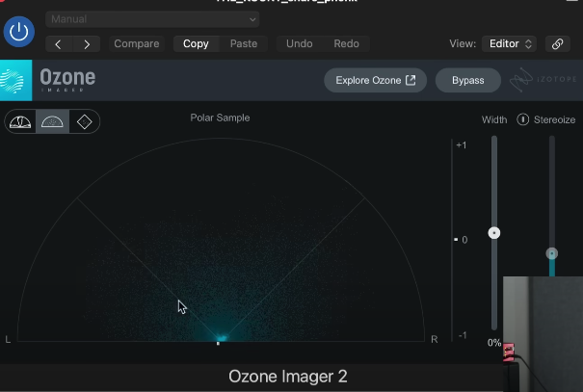The width and height of the screenshot is (583, 392).
Task: Open the View Editor dropdown
Action: coord(509,44)
